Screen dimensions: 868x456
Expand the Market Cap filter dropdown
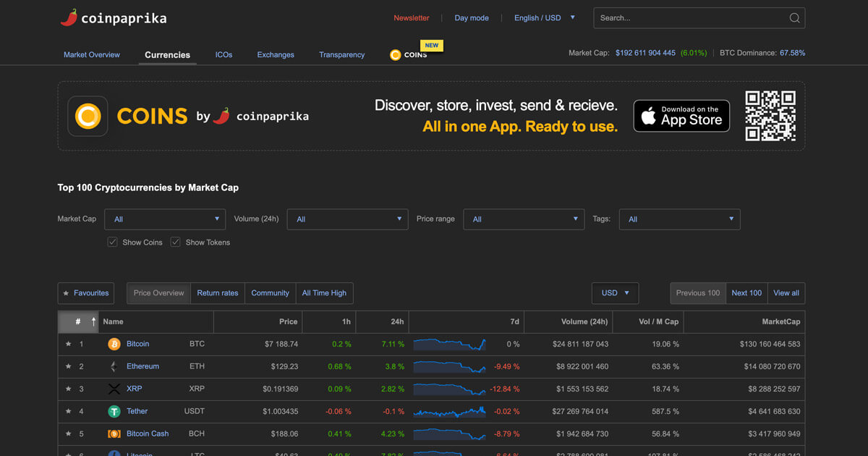point(165,219)
